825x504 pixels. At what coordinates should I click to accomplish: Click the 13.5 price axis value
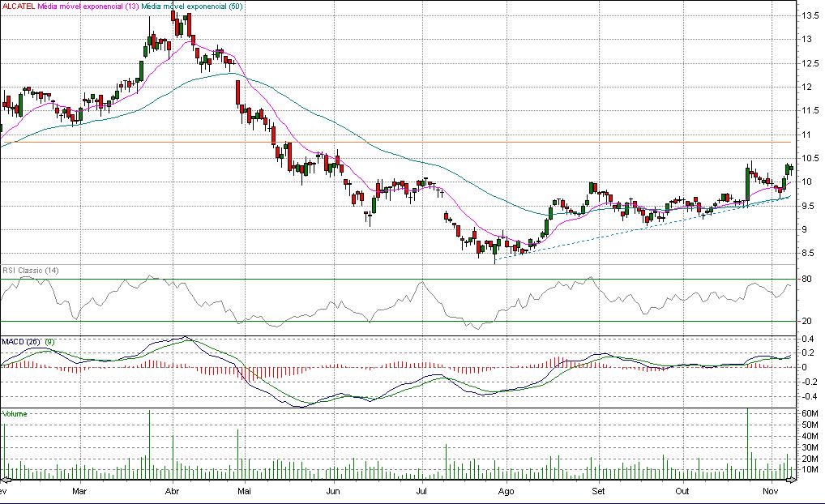pos(810,15)
